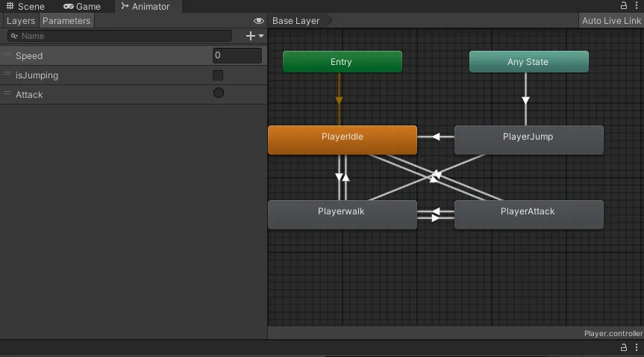Toggle the eye visibility icon in Animator panel
644x357 pixels.
pyautogui.click(x=259, y=21)
